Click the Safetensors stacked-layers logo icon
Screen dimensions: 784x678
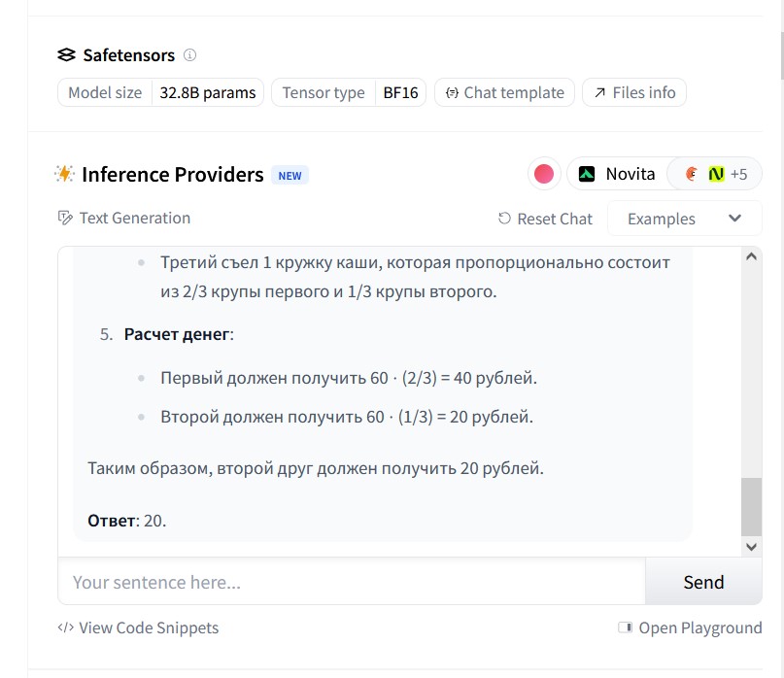(66, 55)
